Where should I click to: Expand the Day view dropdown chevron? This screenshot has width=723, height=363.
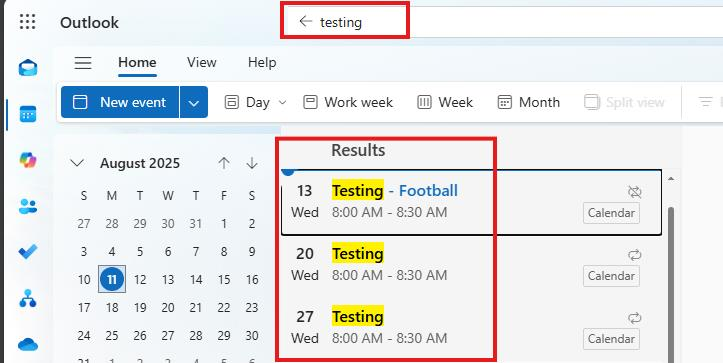click(283, 102)
